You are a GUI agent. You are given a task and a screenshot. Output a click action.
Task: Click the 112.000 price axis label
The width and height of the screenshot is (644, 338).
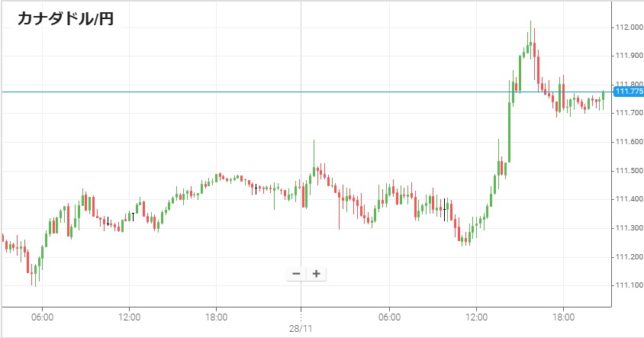coord(627,27)
